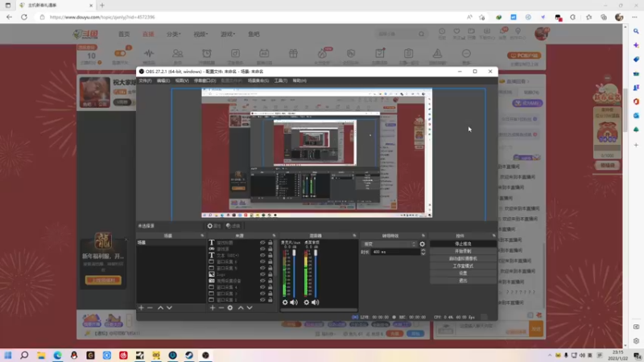Viewport: 644px width, 362px height.
Task: Click the PC客户端 button on Douyu page
Action: (524, 56)
